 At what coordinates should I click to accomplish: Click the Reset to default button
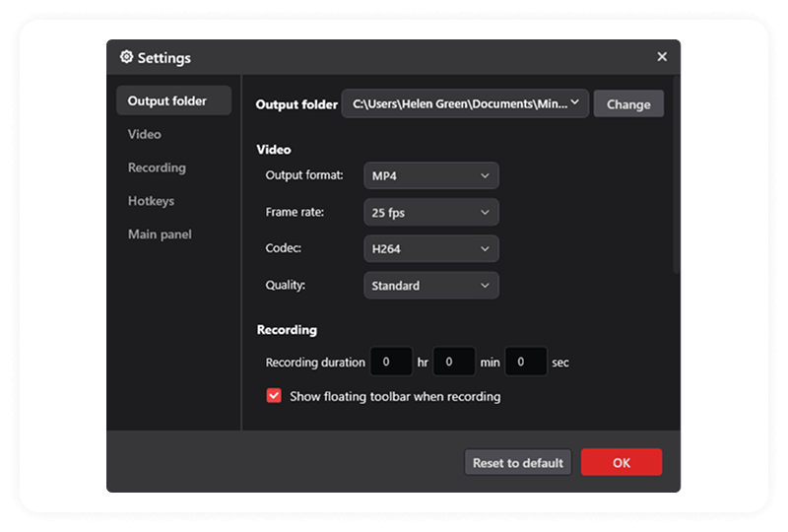(x=518, y=463)
